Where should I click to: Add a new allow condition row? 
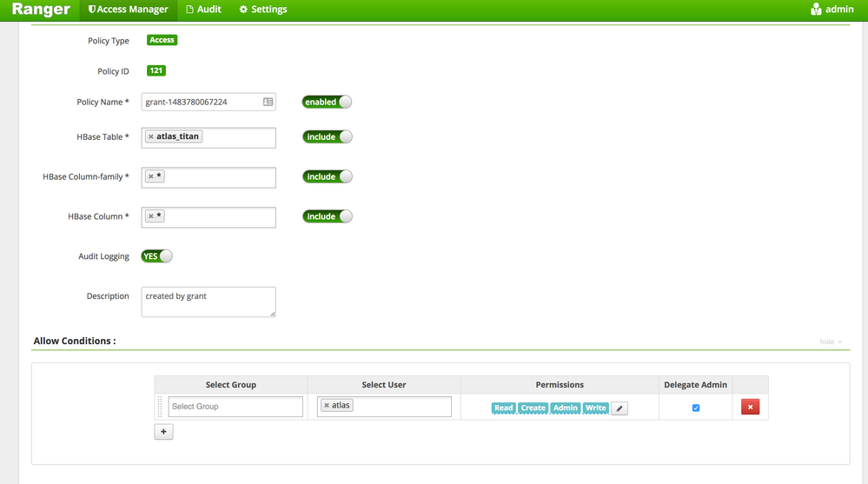(164, 431)
